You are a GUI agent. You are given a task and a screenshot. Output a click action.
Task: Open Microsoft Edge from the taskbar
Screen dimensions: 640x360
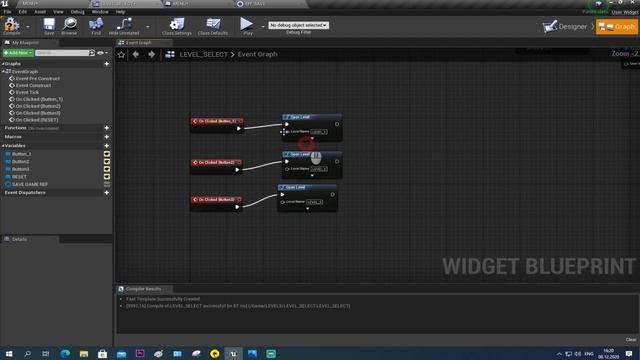coord(65,353)
